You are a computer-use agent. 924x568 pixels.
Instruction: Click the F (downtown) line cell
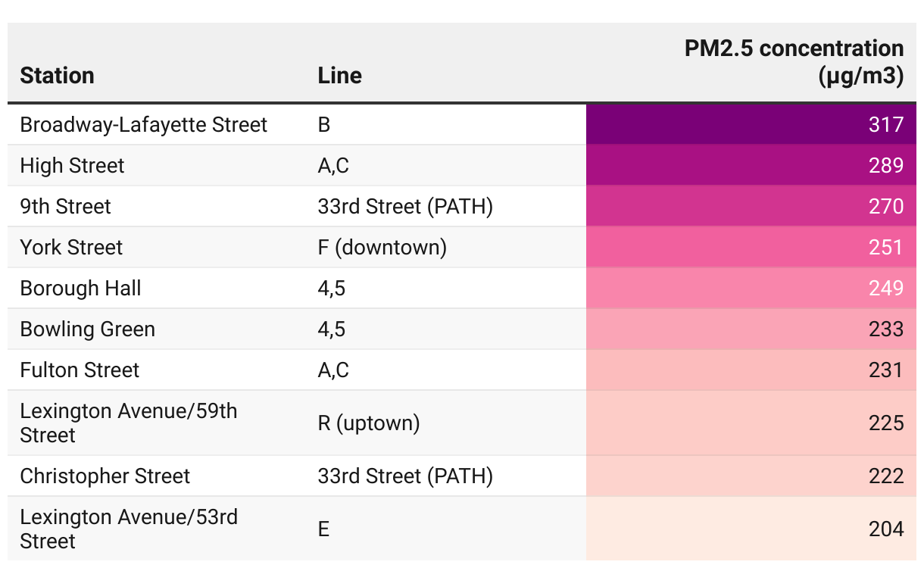coord(382,248)
